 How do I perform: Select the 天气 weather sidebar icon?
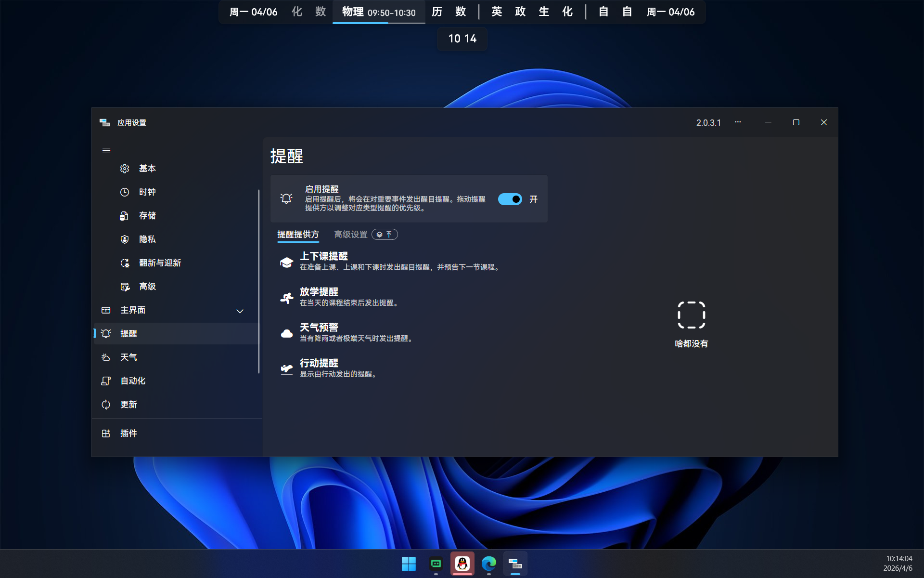[x=106, y=357]
